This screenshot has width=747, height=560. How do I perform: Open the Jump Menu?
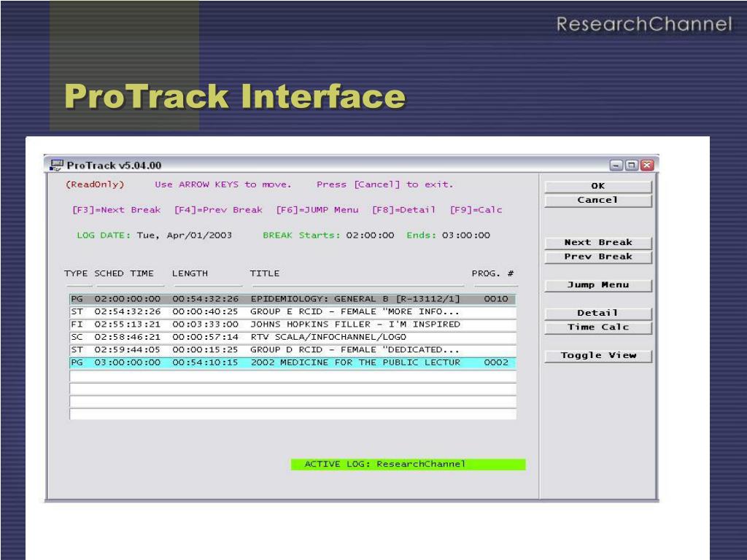tap(598, 285)
